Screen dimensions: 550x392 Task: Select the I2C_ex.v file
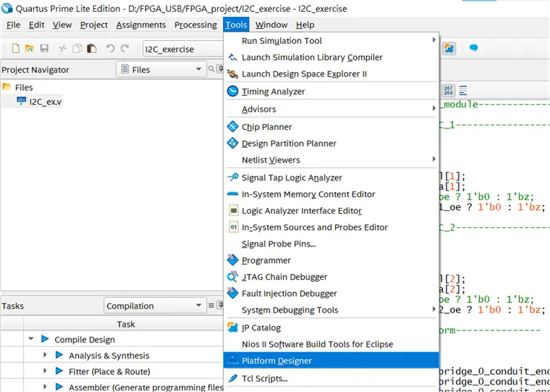(45, 102)
